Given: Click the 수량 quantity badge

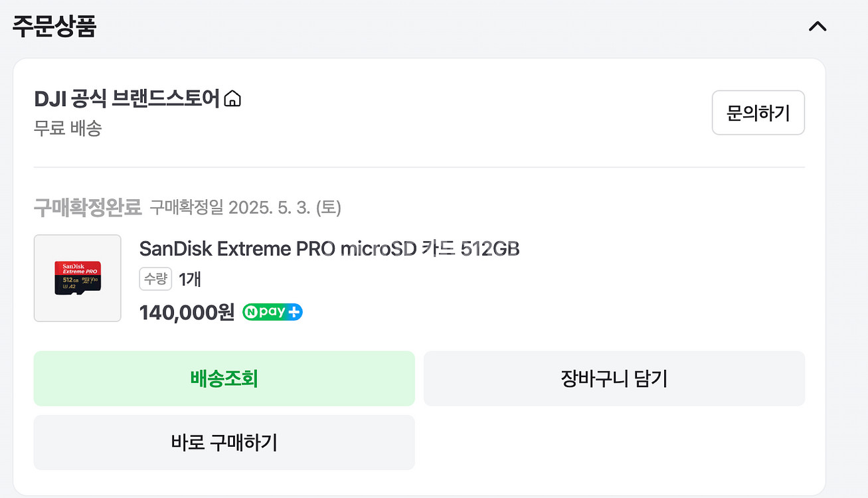Looking at the screenshot, I should (x=155, y=279).
